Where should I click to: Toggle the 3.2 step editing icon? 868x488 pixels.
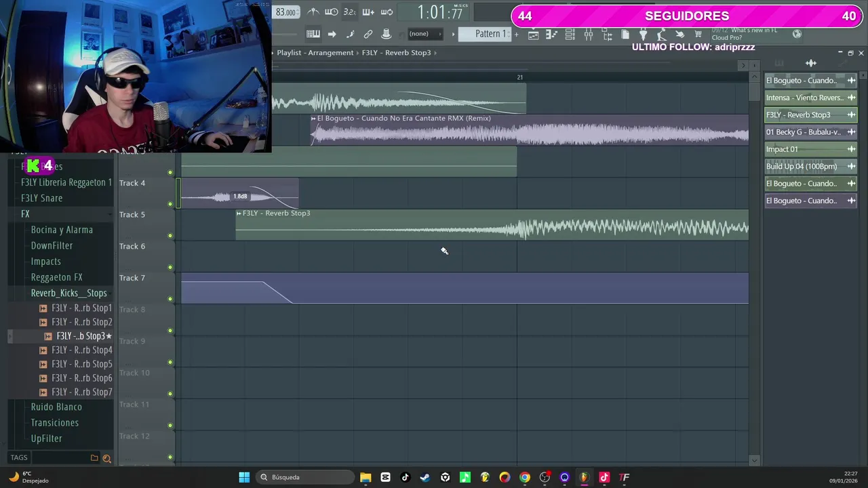coord(349,12)
